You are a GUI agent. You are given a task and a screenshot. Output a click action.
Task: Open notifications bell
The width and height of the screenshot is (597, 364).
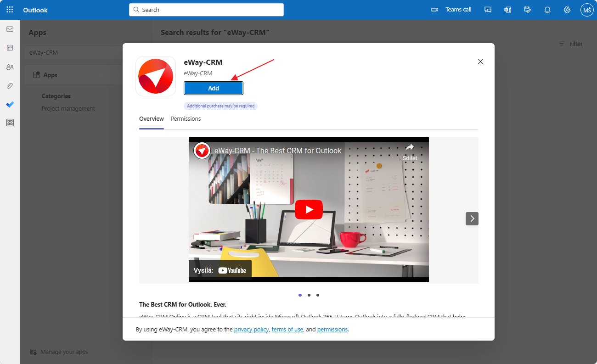547,10
